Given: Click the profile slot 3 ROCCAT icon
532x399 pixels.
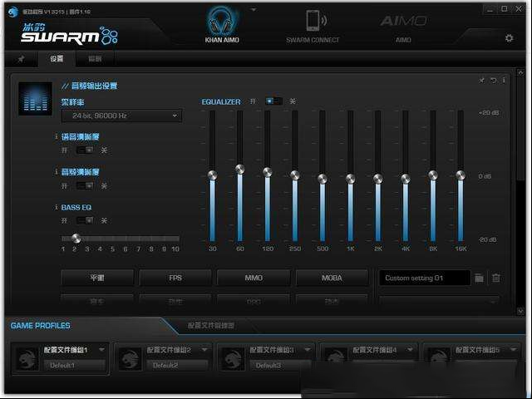Looking at the screenshot, I should (233, 358).
